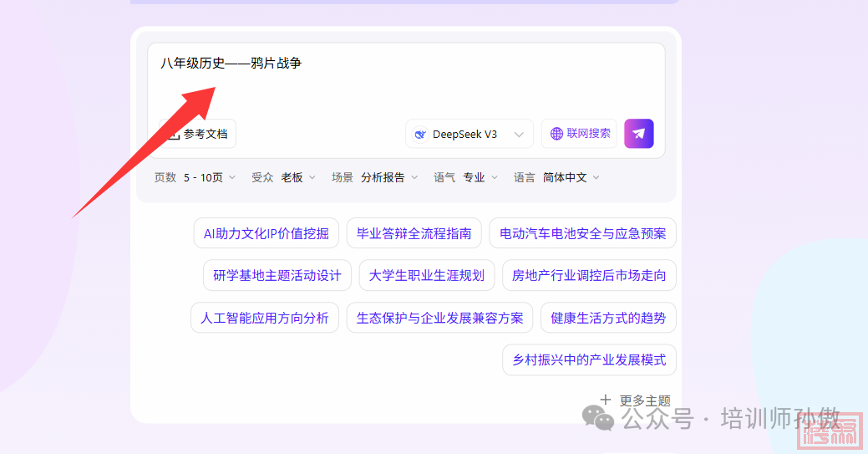Image resolution: width=868 pixels, height=454 pixels.
Task: Pick topic 房地产行业调控后市场走向
Action: tap(589, 276)
